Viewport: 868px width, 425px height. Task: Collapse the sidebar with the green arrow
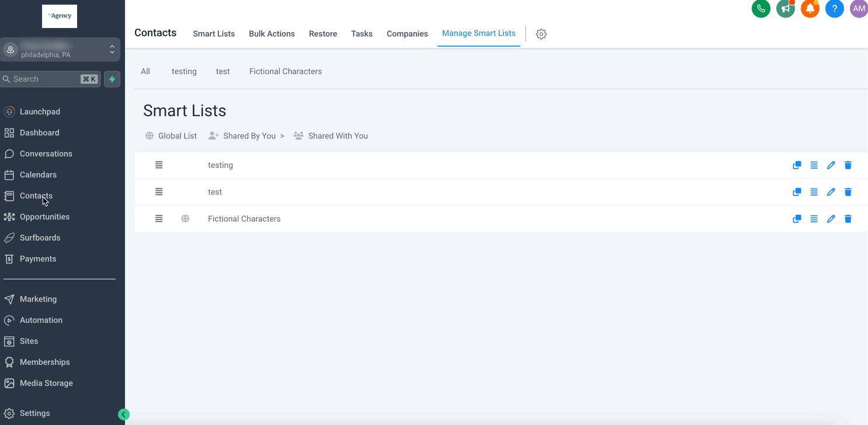123,414
